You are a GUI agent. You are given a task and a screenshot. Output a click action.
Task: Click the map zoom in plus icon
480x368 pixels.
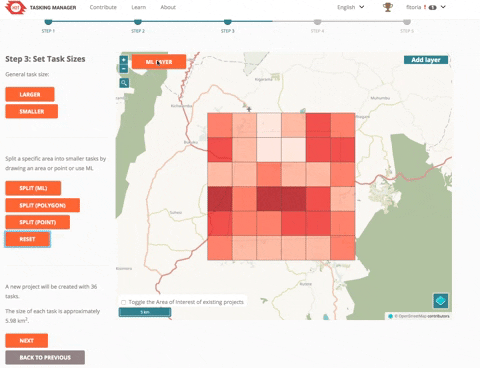tap(124, 60)
